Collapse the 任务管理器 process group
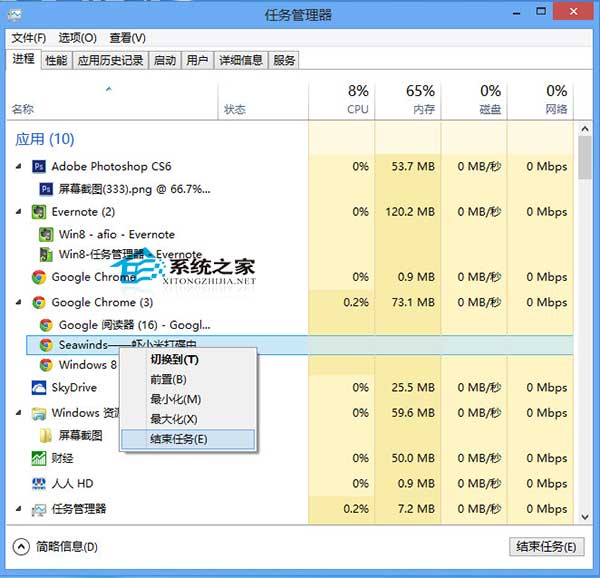Image resolution: width=600 pixels, height=578 pixels. coord(18,509)
